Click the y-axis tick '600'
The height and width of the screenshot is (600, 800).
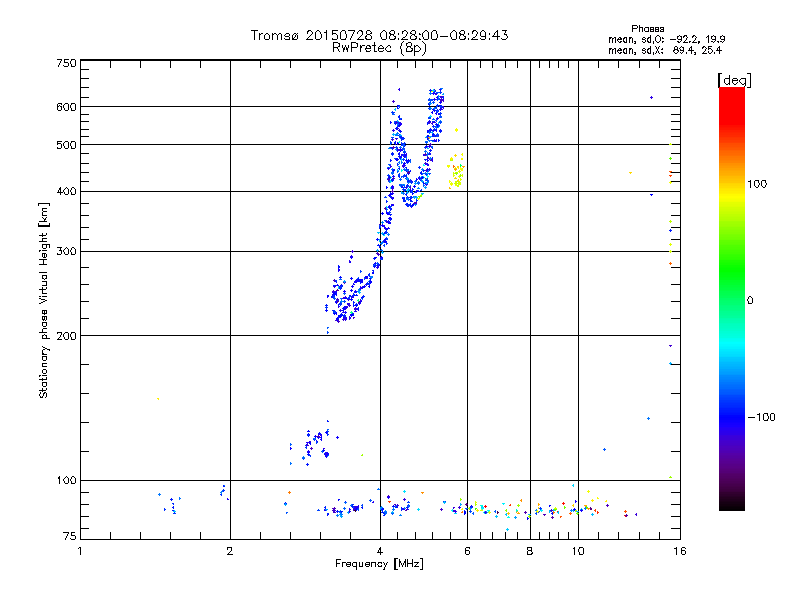[67, 107]
